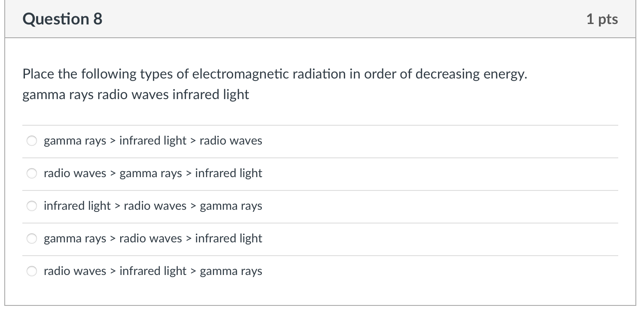Click the second answer option text
This screenshot has width=644, height=314.
point(152,173)
